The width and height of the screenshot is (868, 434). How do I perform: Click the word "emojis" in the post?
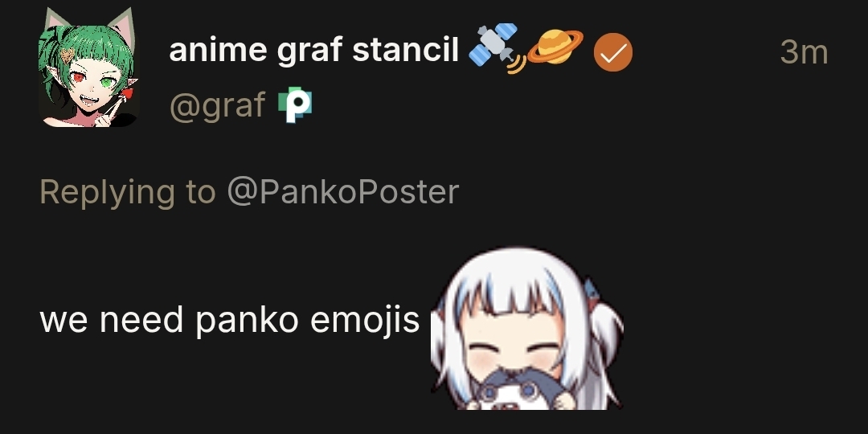[x=365, y=320]
